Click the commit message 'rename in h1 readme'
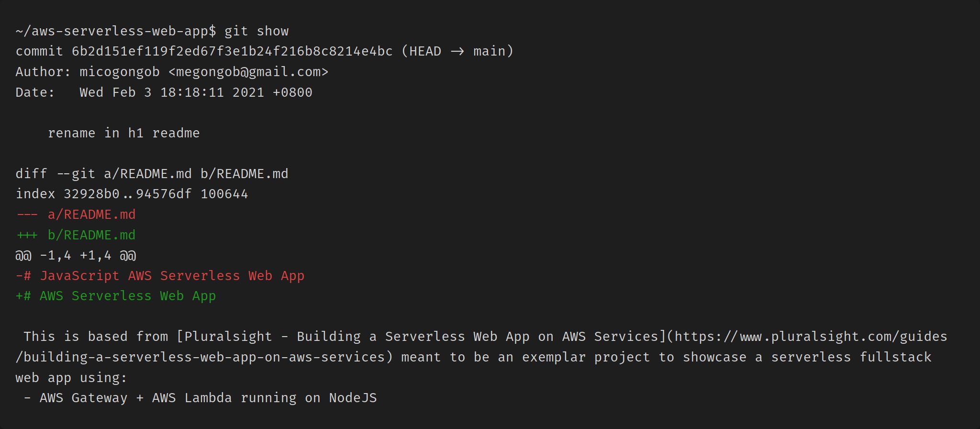The height and width of the screenshot is (429, 980). click(123, 133)
